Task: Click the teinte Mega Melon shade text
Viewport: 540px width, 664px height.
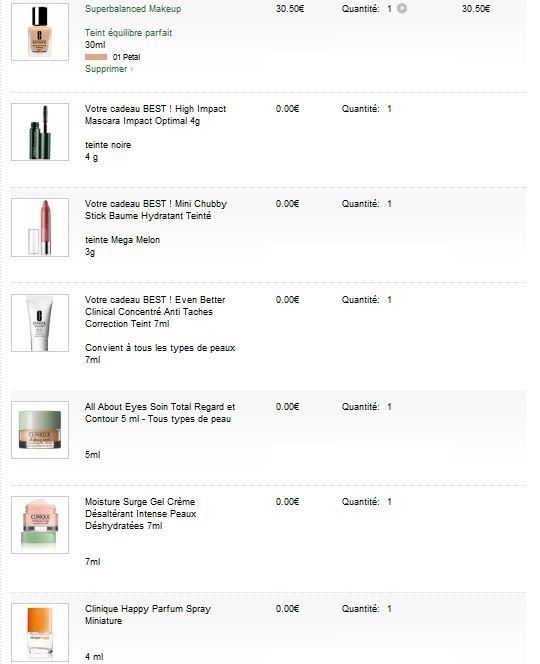Action: 122,240
